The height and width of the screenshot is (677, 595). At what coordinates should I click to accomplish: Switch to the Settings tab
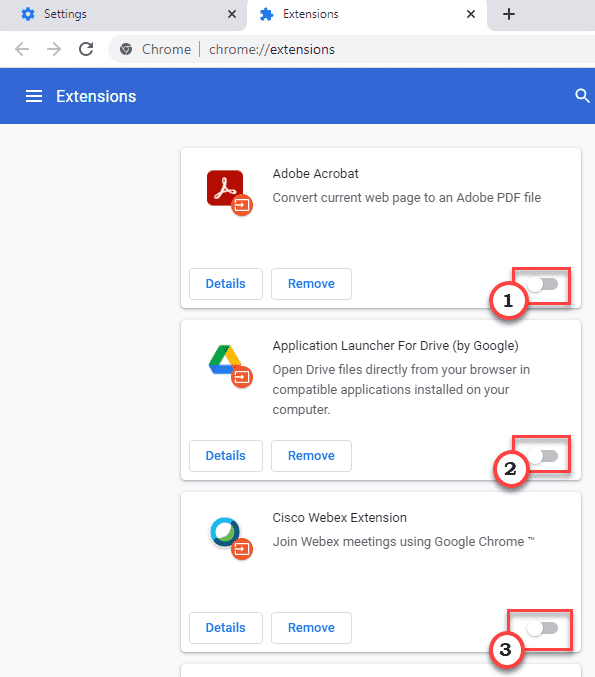(x=123, y=15)
